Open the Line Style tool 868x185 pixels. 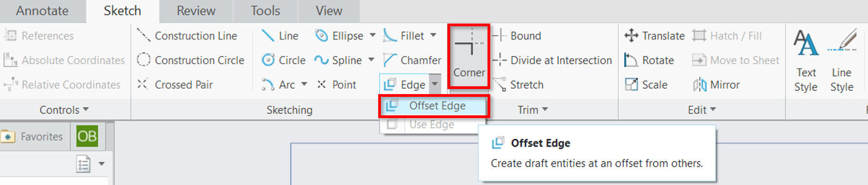(x=842, y=60)
